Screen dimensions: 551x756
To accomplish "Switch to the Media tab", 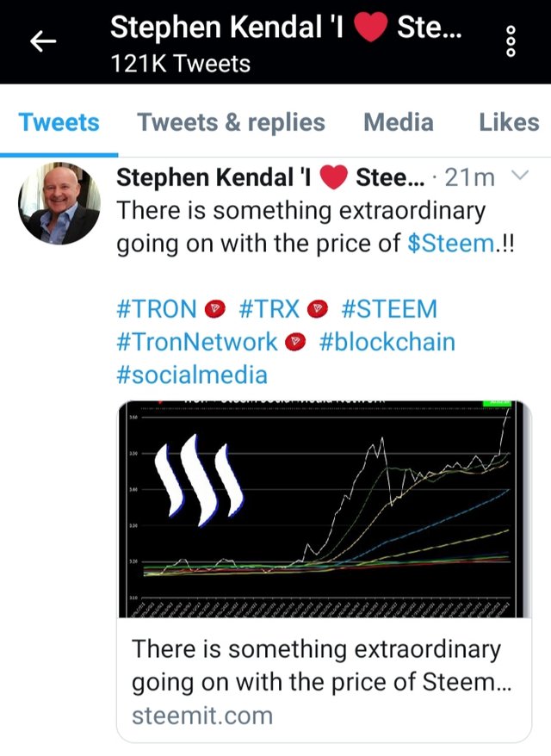I will tap(398, 123).
